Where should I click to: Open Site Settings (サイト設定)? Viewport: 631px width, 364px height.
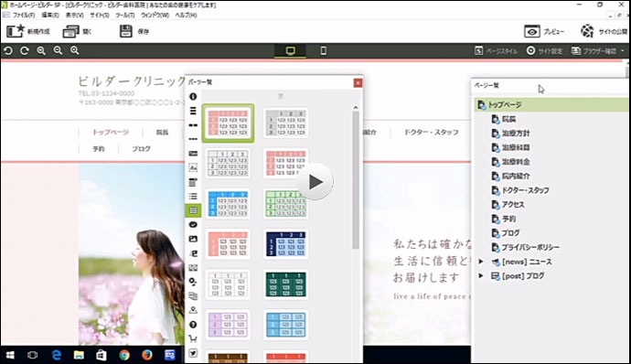pyautogui.click(x=544, y=50)
